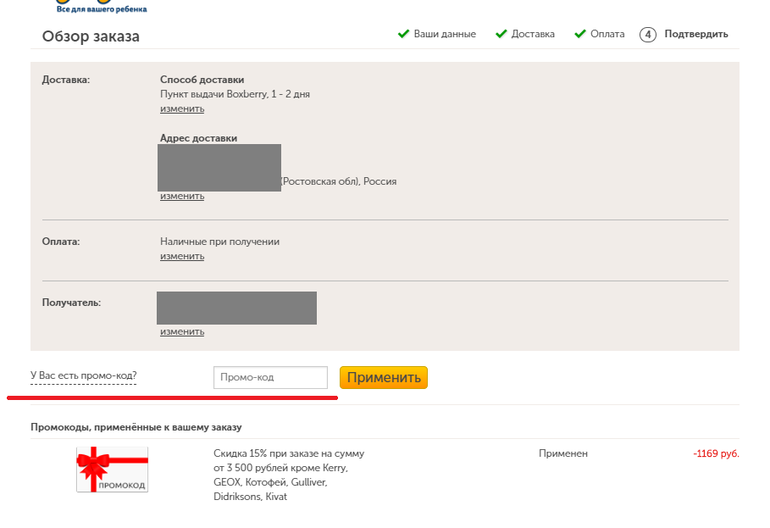
Task: Click the circled number 4 step icon
Action: coord(648,34)
